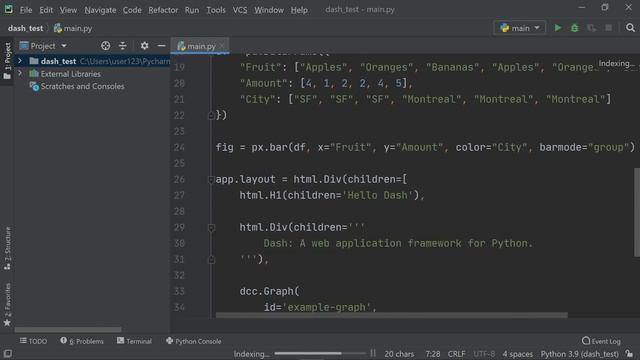Open the Window menu
The height and width of the screenshot is (360, 640).
[269, 9]
